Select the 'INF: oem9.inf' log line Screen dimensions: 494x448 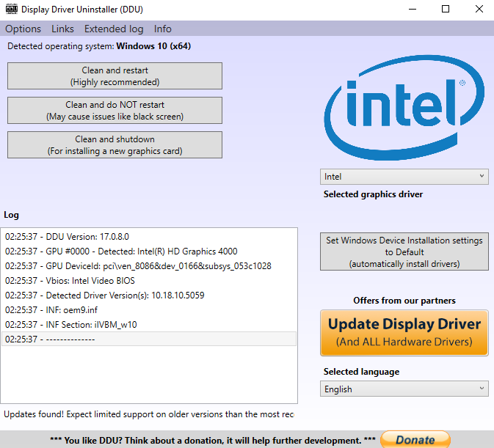point(149,310)
